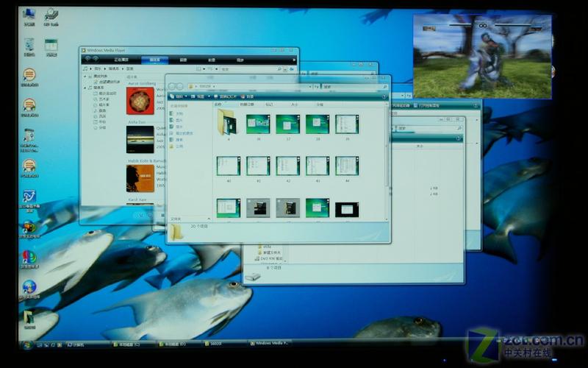Open the 刻录 tab in Media Player

click(212, 60)
